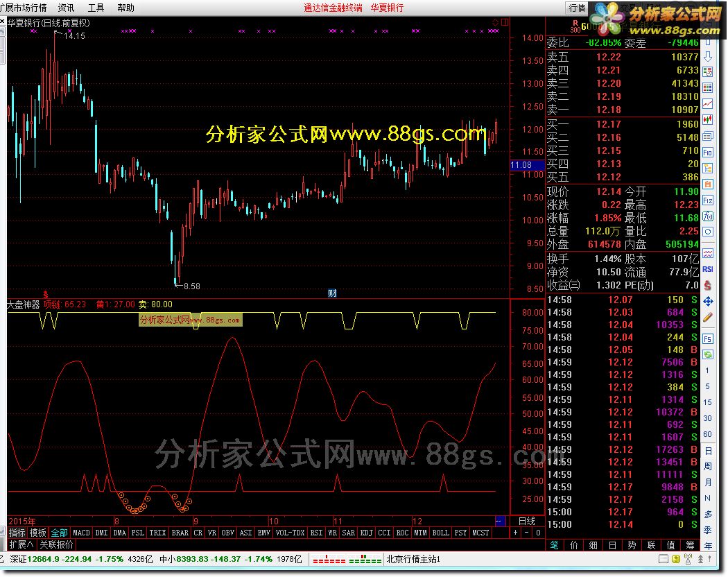Select the MACD indicator tab
The height and width of the screenshot is (577, 728).
tap(81, 533)
